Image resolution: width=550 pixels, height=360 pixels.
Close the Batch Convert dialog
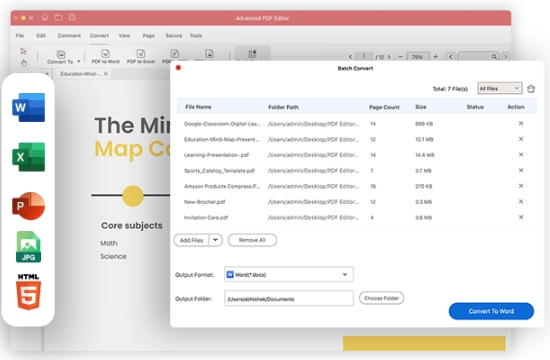click(x=178, y=67)
